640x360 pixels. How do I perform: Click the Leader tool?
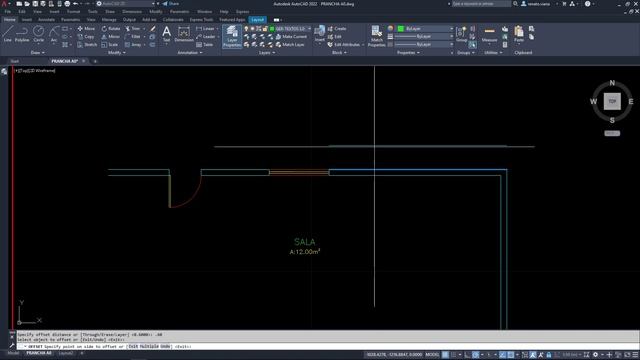(x=206, y=37)
